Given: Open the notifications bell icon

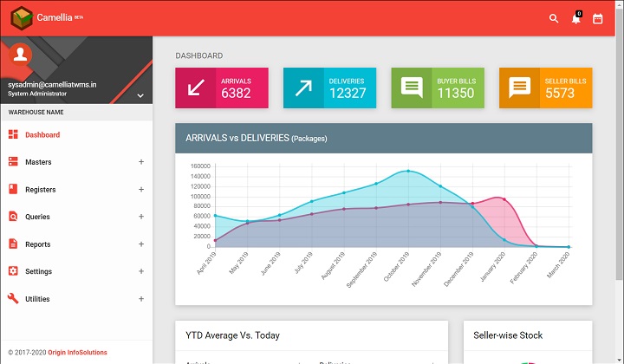Looking at the screenshot, I should tap(575, 18).
